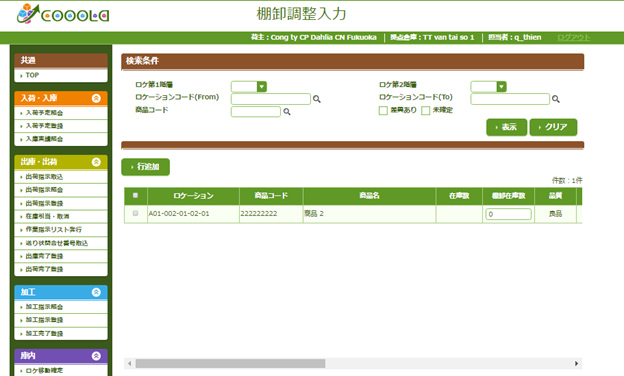Click the クリア button

pyautogui.click(x=553, y=127)
